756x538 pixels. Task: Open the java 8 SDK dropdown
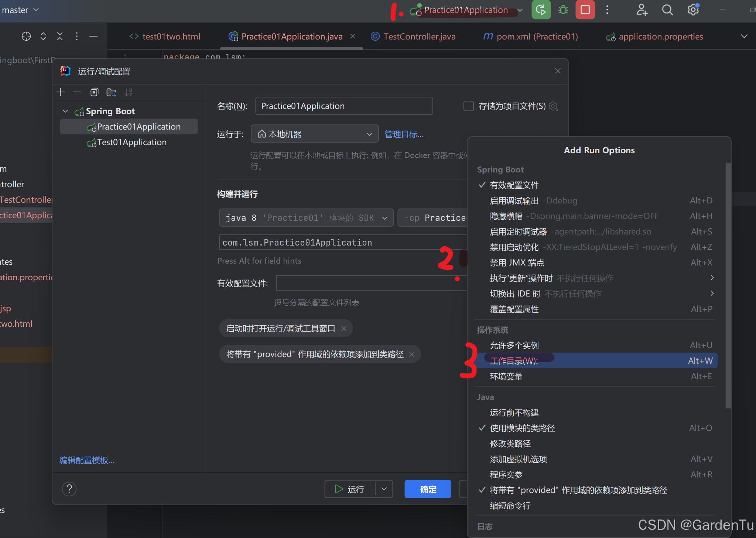pyautogui.click(x=306, y=218)
